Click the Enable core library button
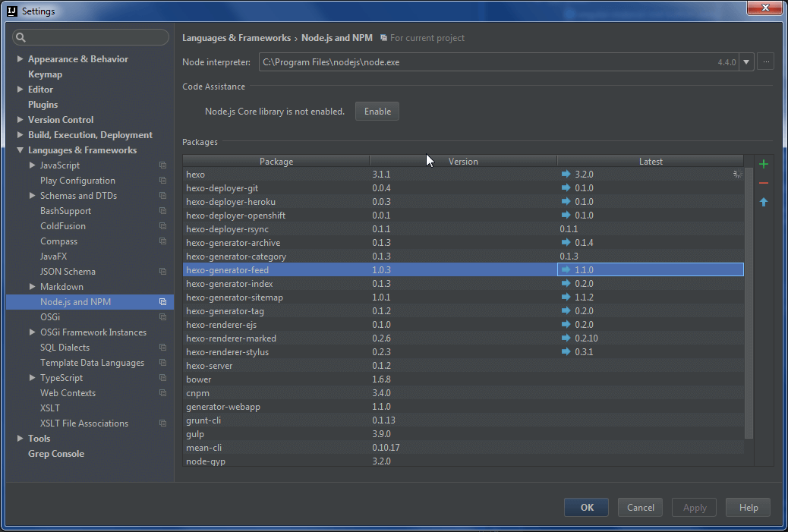Viewport: 788px width, 532px height. coord(377,112)
